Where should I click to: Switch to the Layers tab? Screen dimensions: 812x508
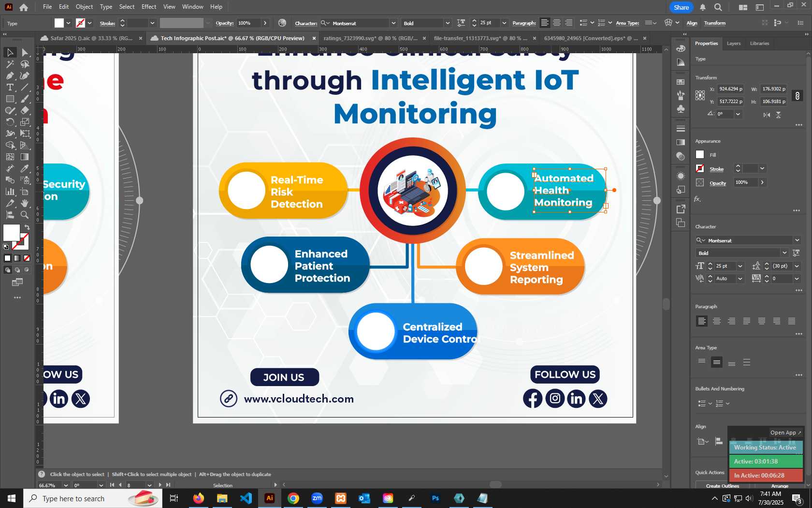(734, 44)
